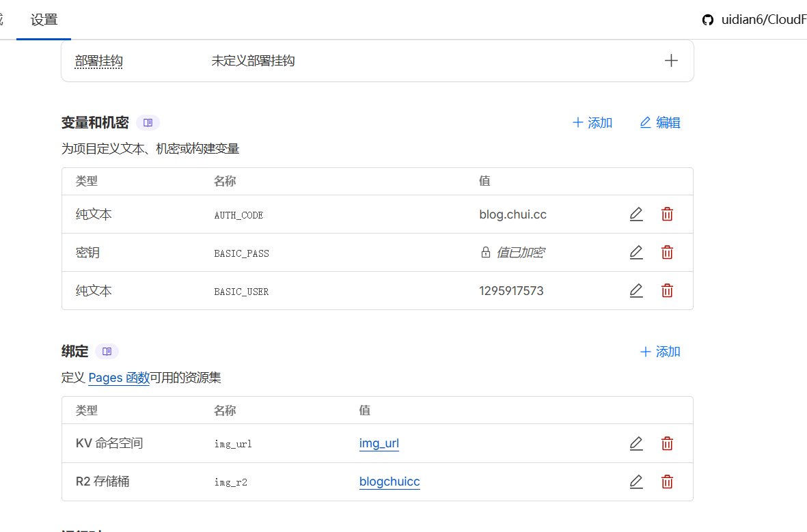Viewport: 807px width, 532px height.
Task: Delete the BASIC_USER variable
Action: 667,291
